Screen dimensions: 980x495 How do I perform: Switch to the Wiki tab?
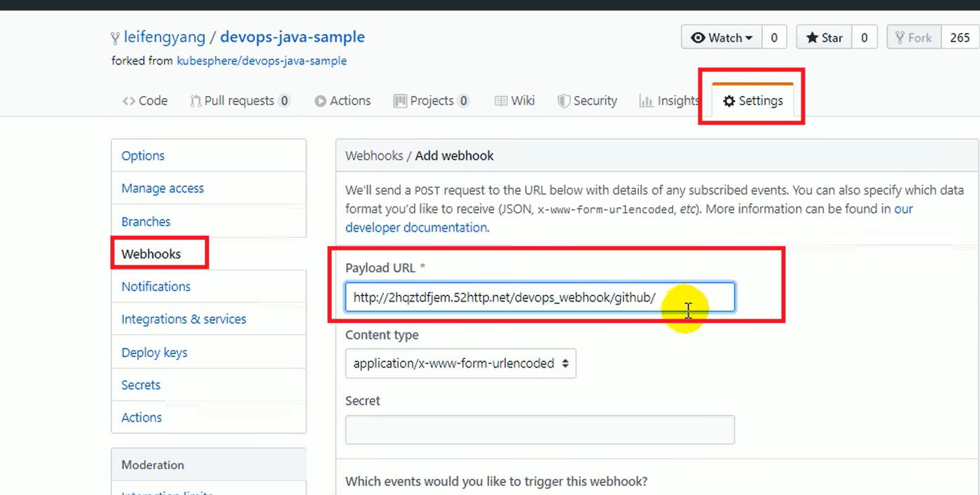(x=515, y=101)
